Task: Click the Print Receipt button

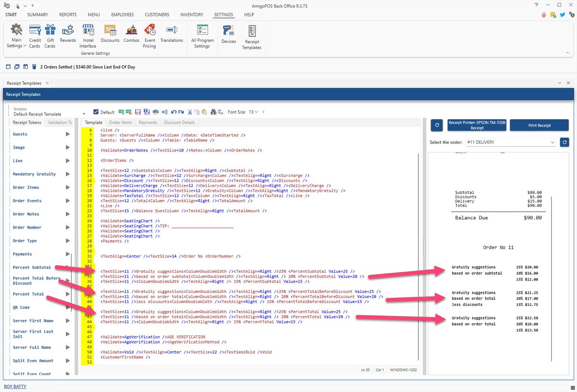Action: point(539,125)
